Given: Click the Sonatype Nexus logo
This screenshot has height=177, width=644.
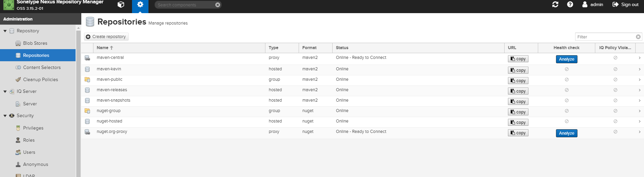Looking at the screenshot, I should [x=9, y=5].
